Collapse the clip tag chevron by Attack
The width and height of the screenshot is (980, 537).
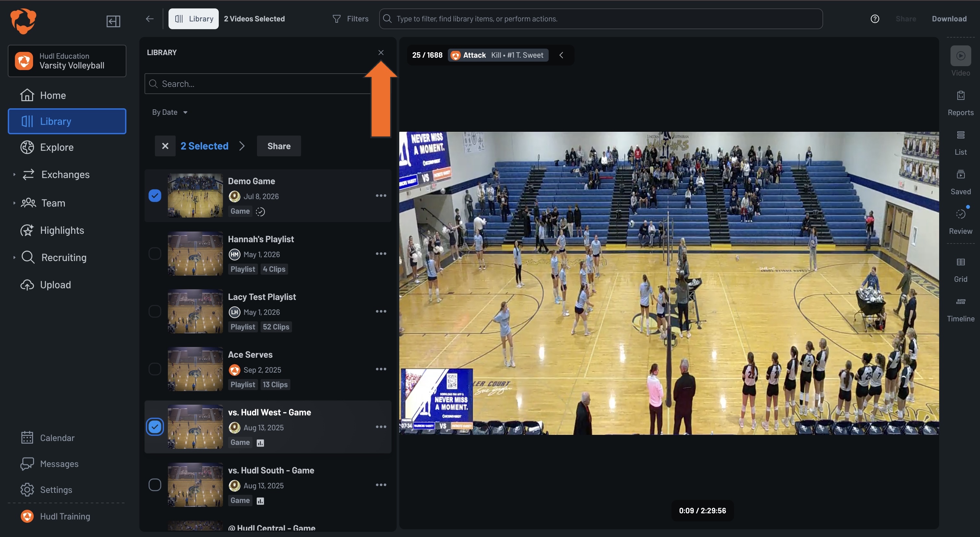[x=561, y=55]
